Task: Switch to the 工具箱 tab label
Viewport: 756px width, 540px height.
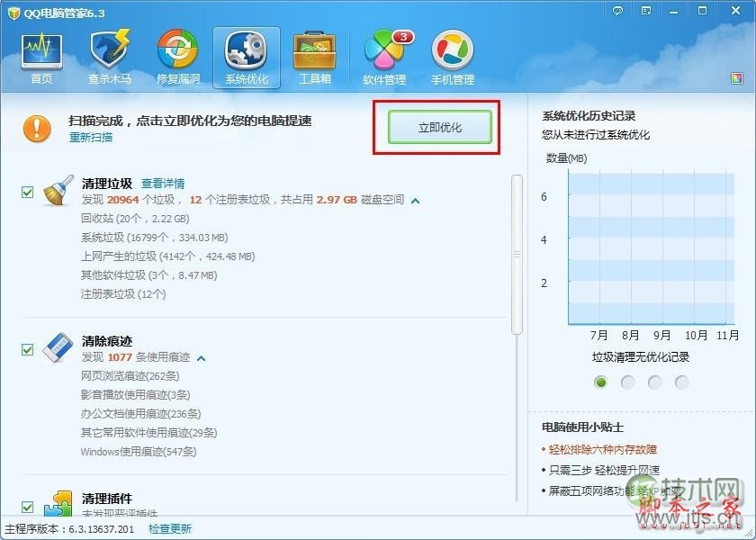Action: tap(314, 78)
